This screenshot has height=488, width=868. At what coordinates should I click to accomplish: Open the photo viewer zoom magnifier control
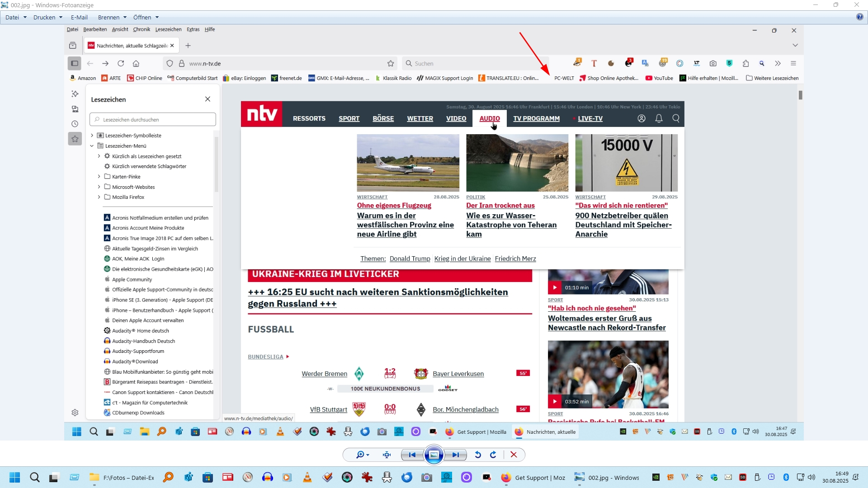click(362, 455)
